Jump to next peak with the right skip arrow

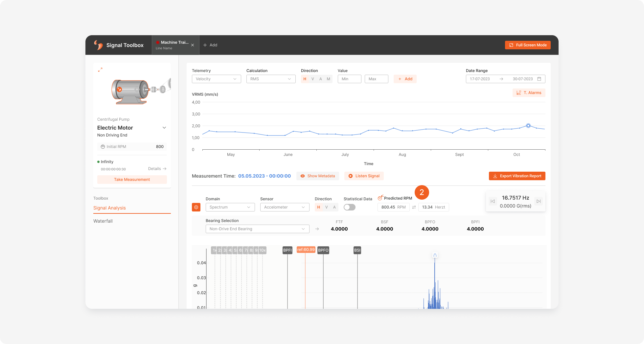539,201
